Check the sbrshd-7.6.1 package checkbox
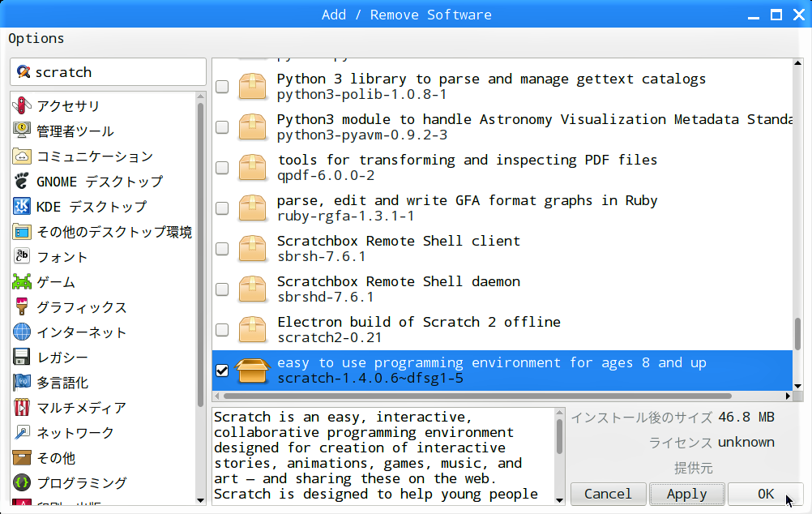Viewport: 812px width, 514px height. pyautogui.click(x=222, y=289)
